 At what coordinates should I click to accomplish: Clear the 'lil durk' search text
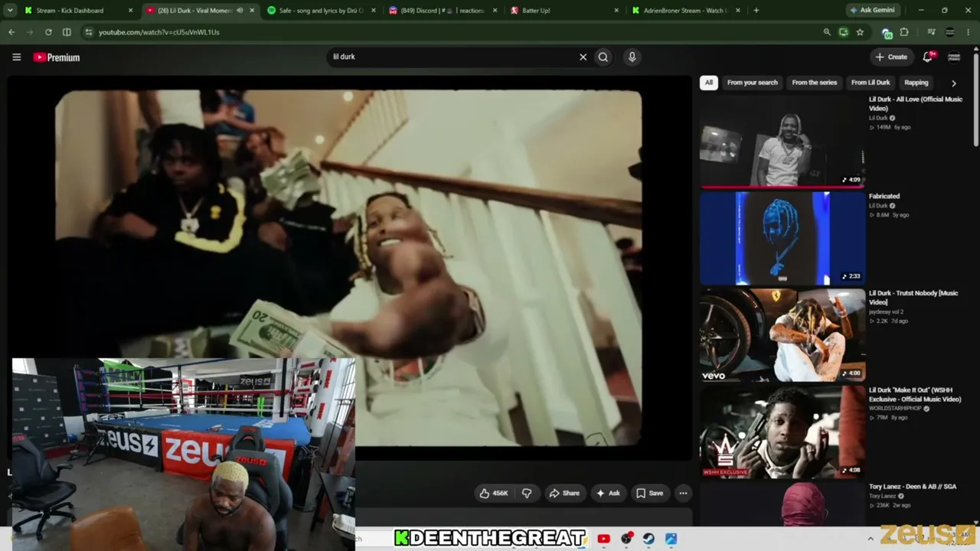583,57
